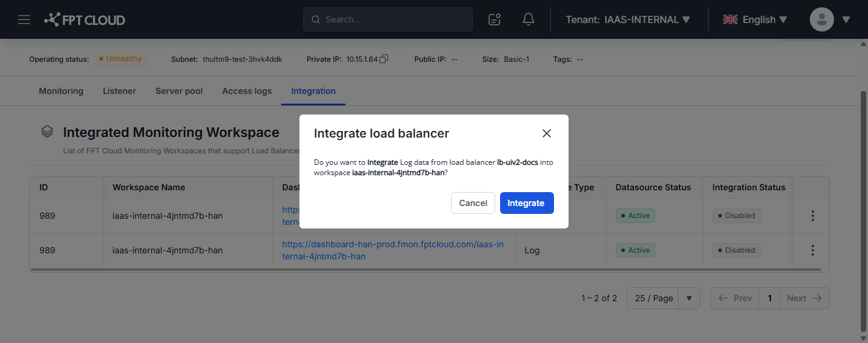Switch to the Listener tab

[x=119, y=91]
